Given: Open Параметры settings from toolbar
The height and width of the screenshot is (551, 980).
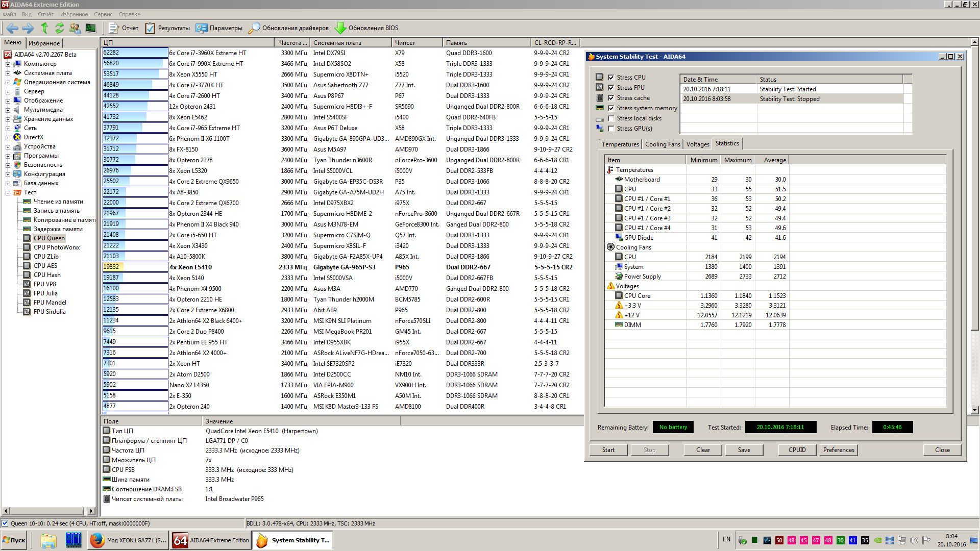Looking at the screenshot, I should 219,28.
